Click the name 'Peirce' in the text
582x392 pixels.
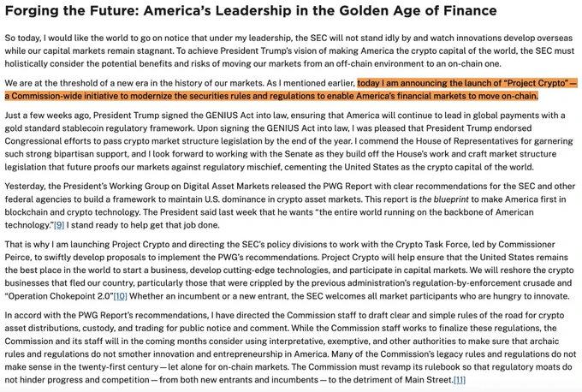click(x=17, y=258)
